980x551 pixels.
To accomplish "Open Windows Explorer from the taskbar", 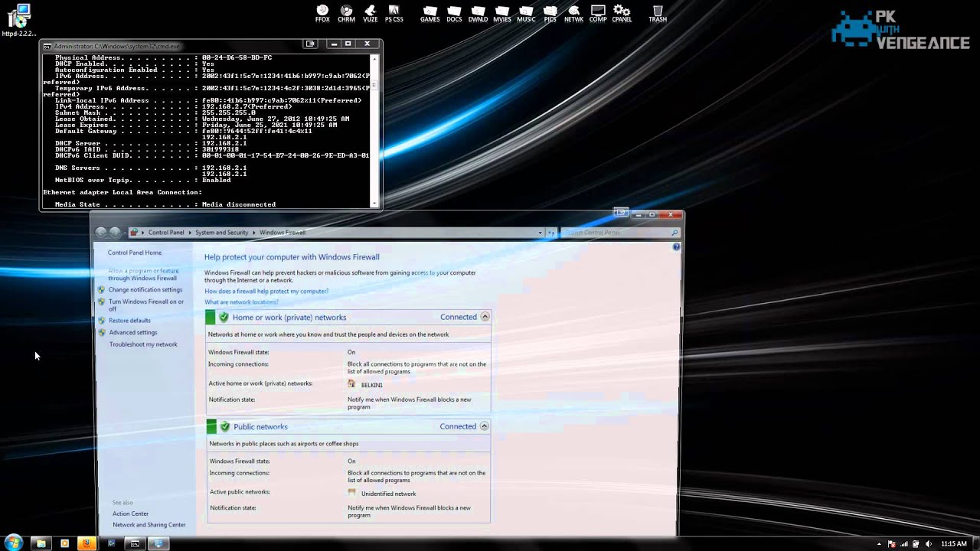I will point(41,543).
